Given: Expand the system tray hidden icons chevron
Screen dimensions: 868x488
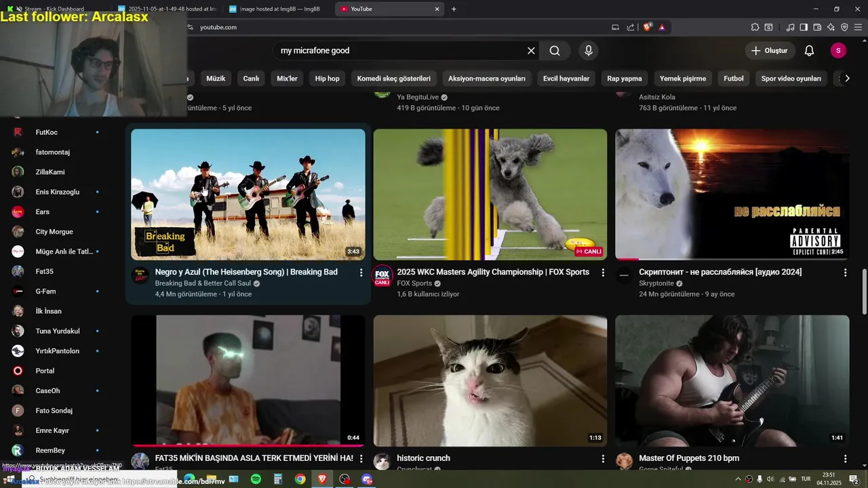Looking at the screenshot, I should pos(738,479).
